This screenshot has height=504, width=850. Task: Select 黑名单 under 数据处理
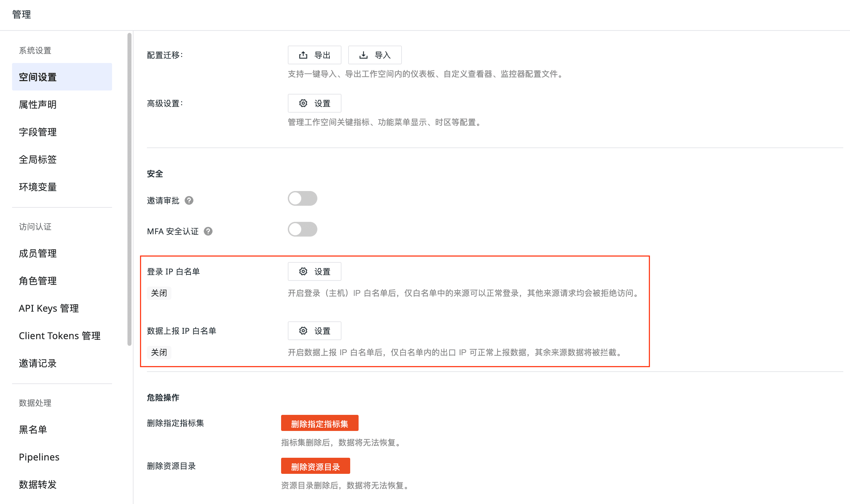point(33,430)
